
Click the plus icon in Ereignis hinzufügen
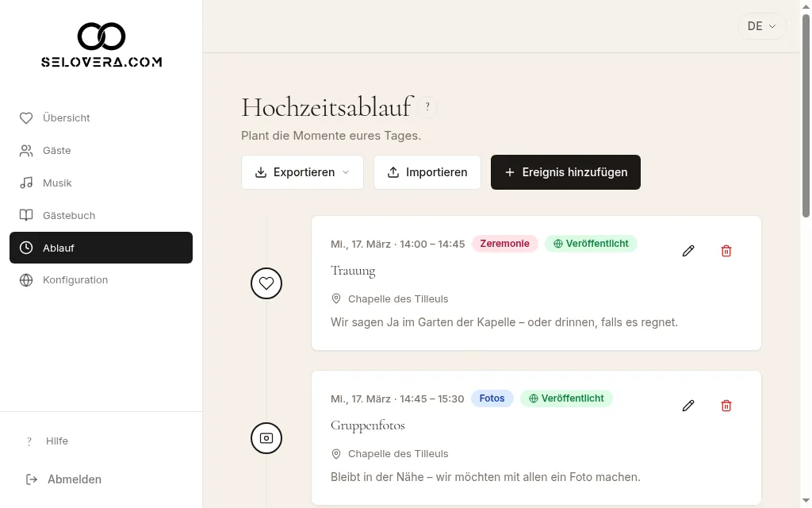coord(510,172)
